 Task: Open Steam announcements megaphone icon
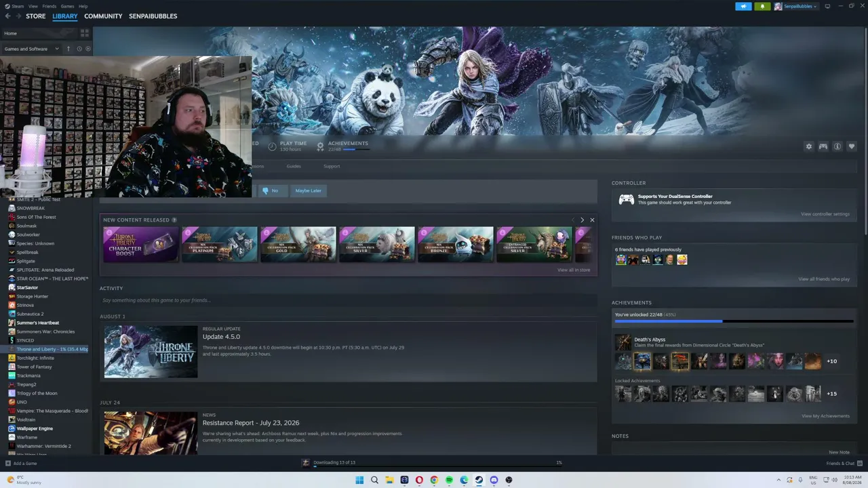(743, 6)
